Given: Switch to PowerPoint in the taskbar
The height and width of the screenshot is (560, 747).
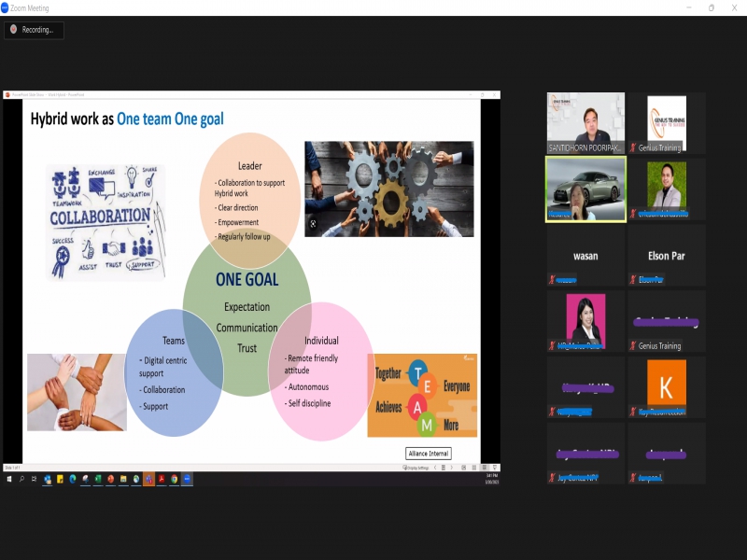Looking at the screenshot, I should coord(110,479).
